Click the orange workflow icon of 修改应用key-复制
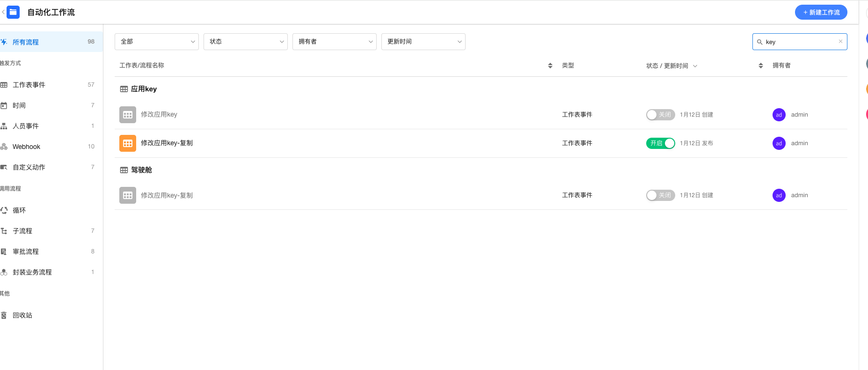This screenshot has width=868, height=370. point(127,143)
